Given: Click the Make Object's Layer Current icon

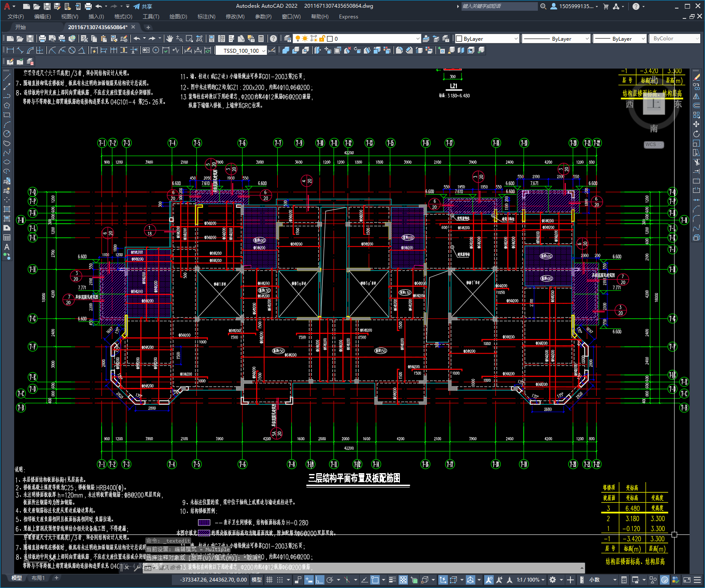Looking at the screenshot, I should pos(426,39).
